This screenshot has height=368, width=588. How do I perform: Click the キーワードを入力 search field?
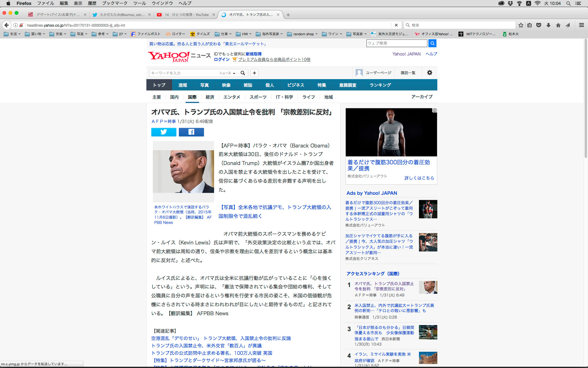click(x=184, y=73)
